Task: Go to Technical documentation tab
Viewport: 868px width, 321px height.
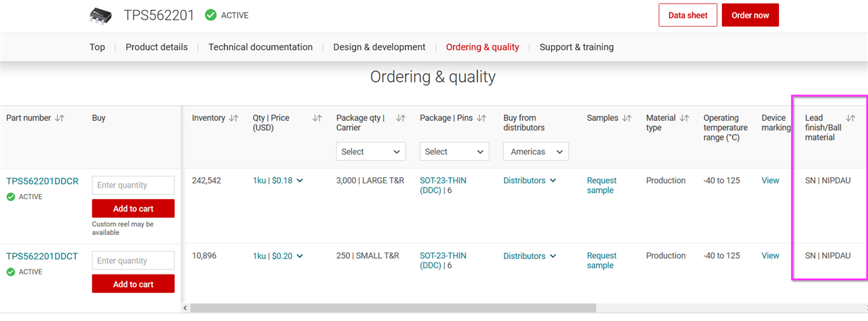Action: pyautogui.click(x=260, y=47)
